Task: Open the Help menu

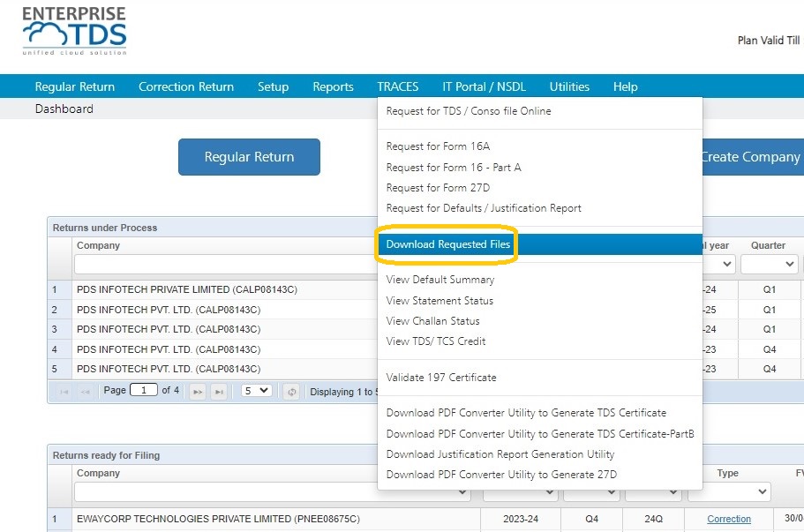Action: 626,86
